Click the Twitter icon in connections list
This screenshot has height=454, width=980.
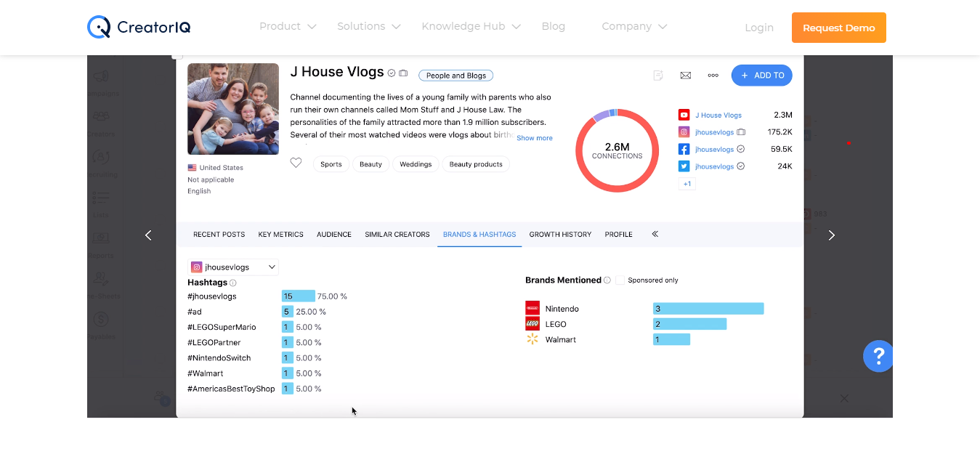[684, 166]
